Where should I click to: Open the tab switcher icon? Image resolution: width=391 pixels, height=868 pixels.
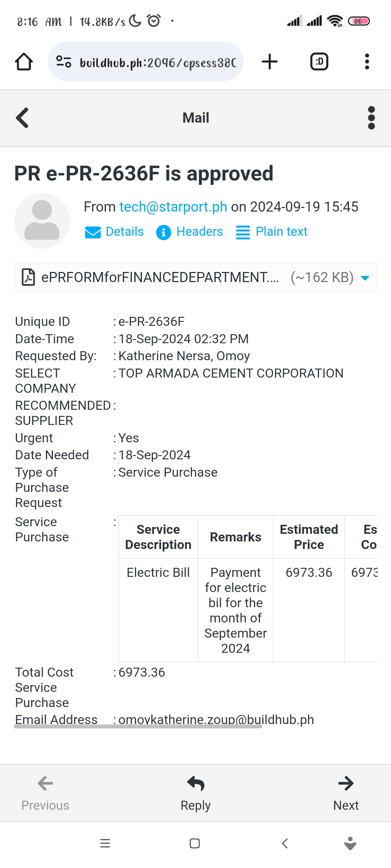pyautogui.click(x=319, y=62)
